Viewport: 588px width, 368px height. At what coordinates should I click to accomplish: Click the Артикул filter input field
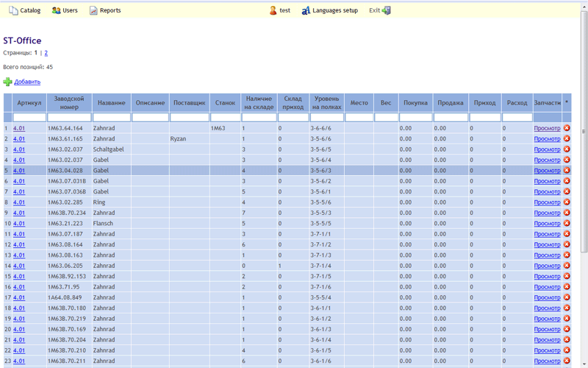click(29, 117)
